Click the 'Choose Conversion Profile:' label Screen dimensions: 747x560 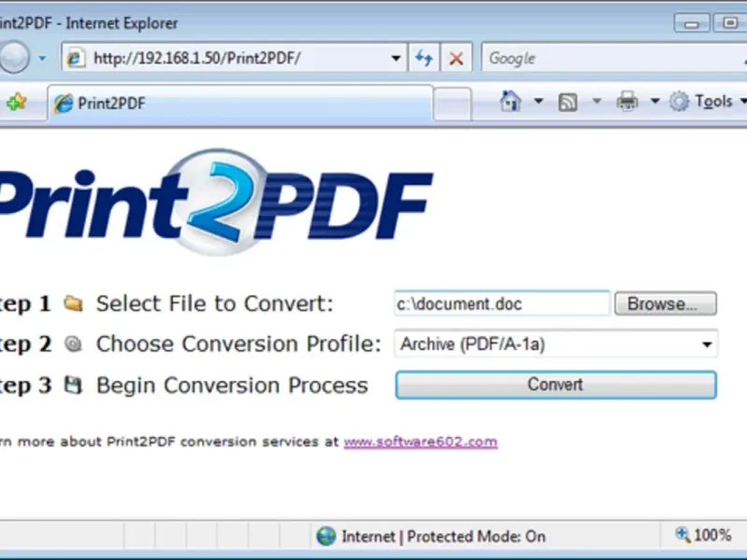point(239,343)
